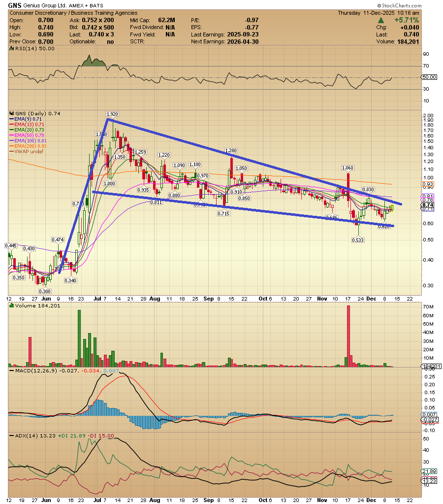Image resolution: width=443 pixels, height=504 pixels.
Task: Click the EMA(9) 0.71 legend entry
Action: coord(26,119)
